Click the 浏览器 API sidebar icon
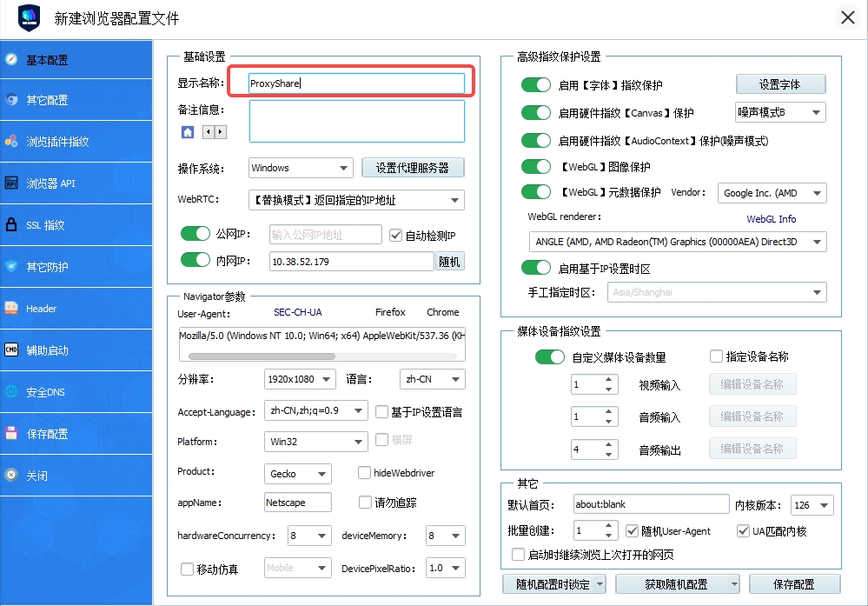The image size is (868, 606). click(11, 183)
